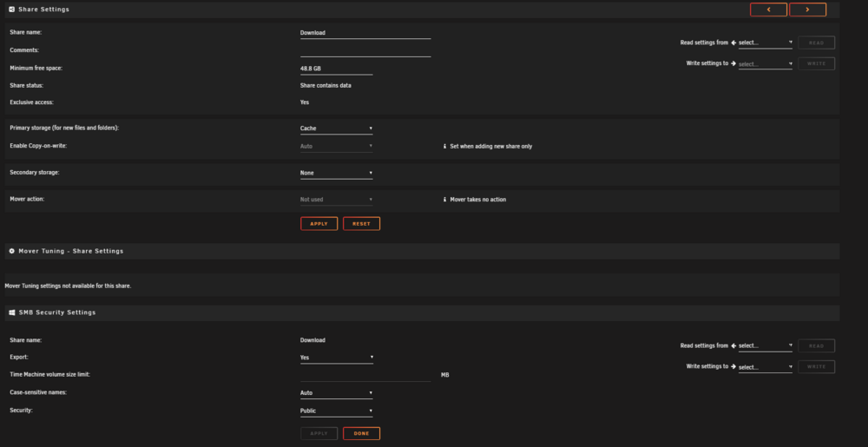Click info icon beside 'Mover takes no action'
The width and height of the screenshot is (868, 447).
[444, 200]
